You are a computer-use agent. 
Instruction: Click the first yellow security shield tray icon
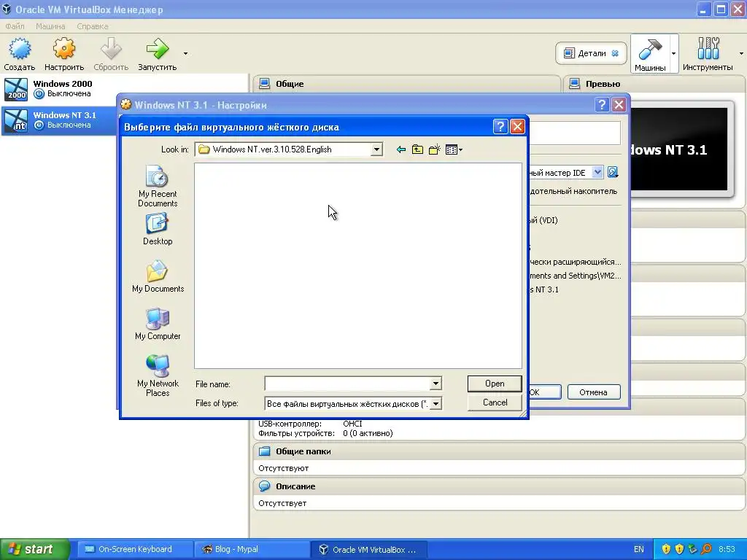pyautogui.click(x=666, y=550)
